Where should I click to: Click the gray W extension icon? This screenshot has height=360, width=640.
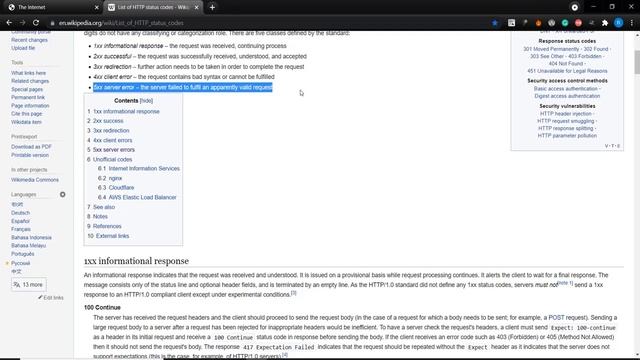click(x=551, y=23)
